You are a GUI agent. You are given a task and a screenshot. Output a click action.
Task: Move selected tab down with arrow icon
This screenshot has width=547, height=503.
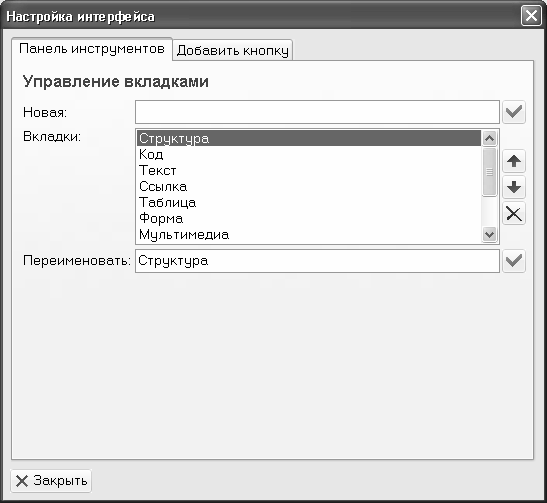click(x=514, y=187)
